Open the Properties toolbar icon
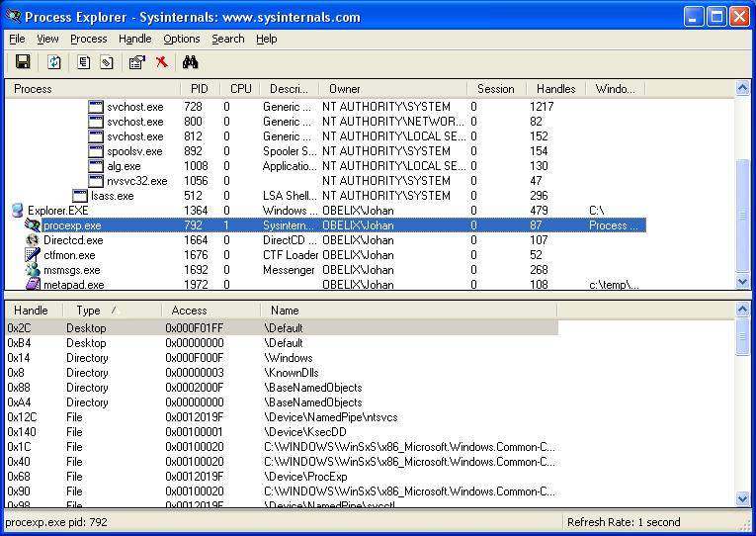Screen dimensions: 756x536 [137, 61]
